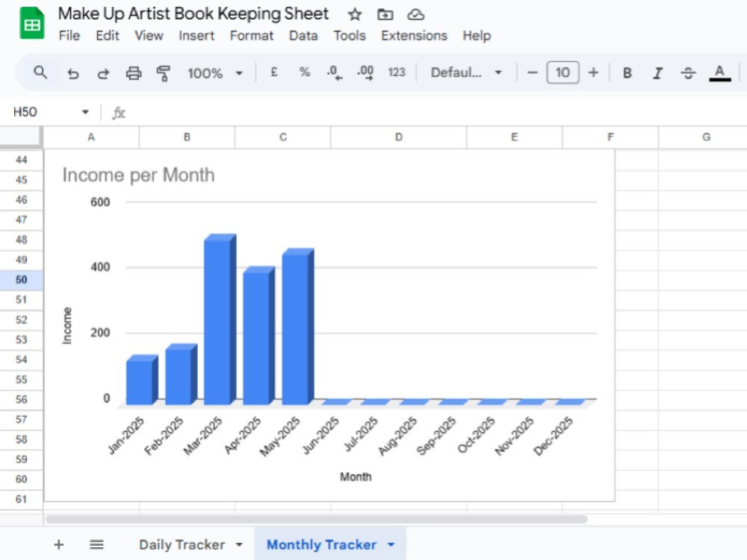
Task: Click the Month axis title
Action: pyautogui.click(x=356, y=477)
